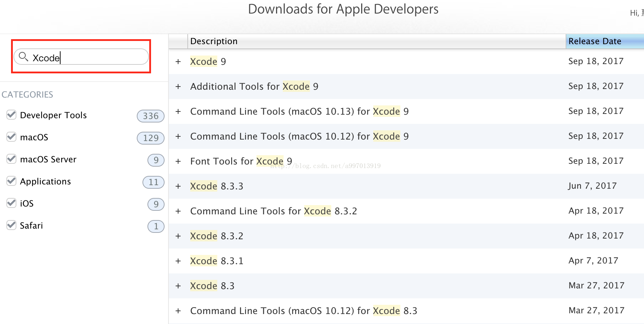
Task: Click the Apr 7, 2017 release date
Action: 593,261
